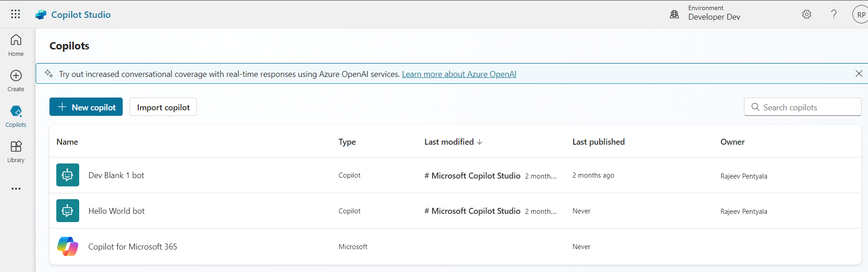Click the New copilot button
This screenshot has width=868, height=272.
(x=86, y=107)
